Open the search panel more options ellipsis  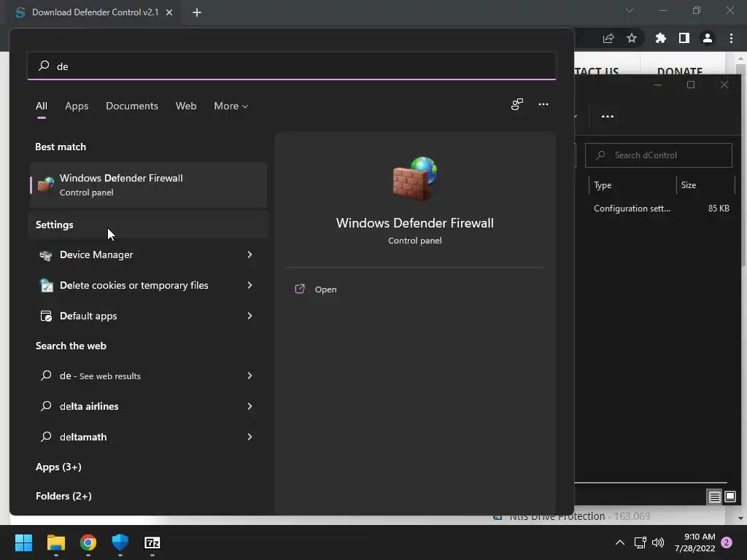point(543,104)
